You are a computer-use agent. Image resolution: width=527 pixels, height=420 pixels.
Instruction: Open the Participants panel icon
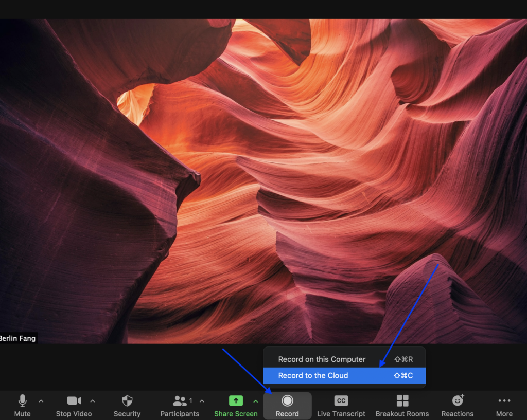180,401
